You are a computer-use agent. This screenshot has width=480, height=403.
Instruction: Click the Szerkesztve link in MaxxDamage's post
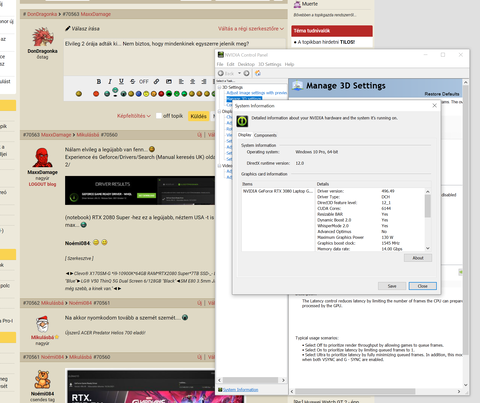point(79,258)
